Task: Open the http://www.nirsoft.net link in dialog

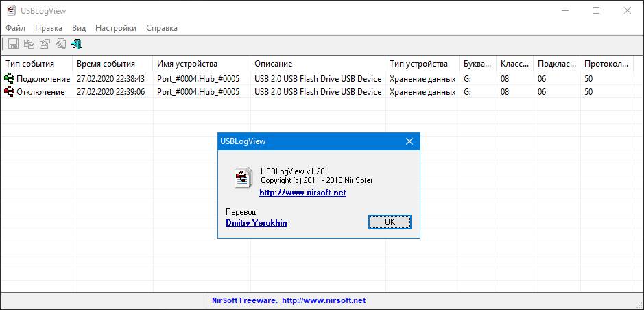Action: tap(302, 193)
